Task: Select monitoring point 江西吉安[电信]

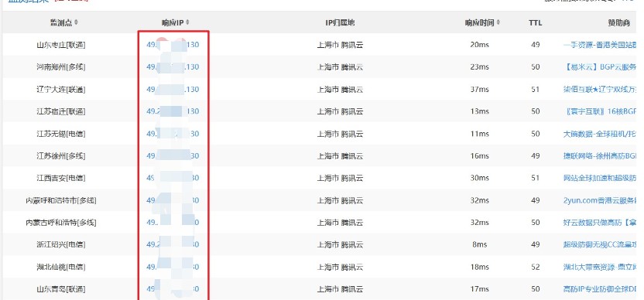Action: pos(61,178)
